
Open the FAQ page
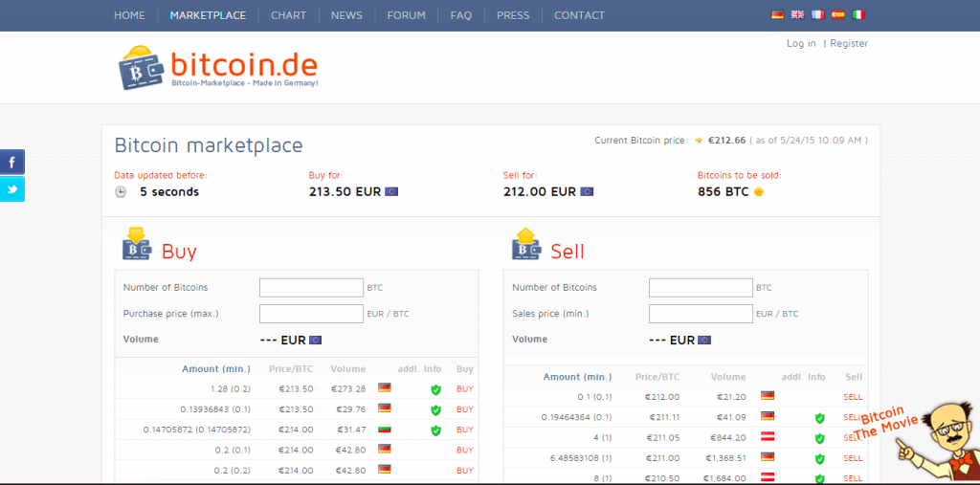click(x=461, y=15)
